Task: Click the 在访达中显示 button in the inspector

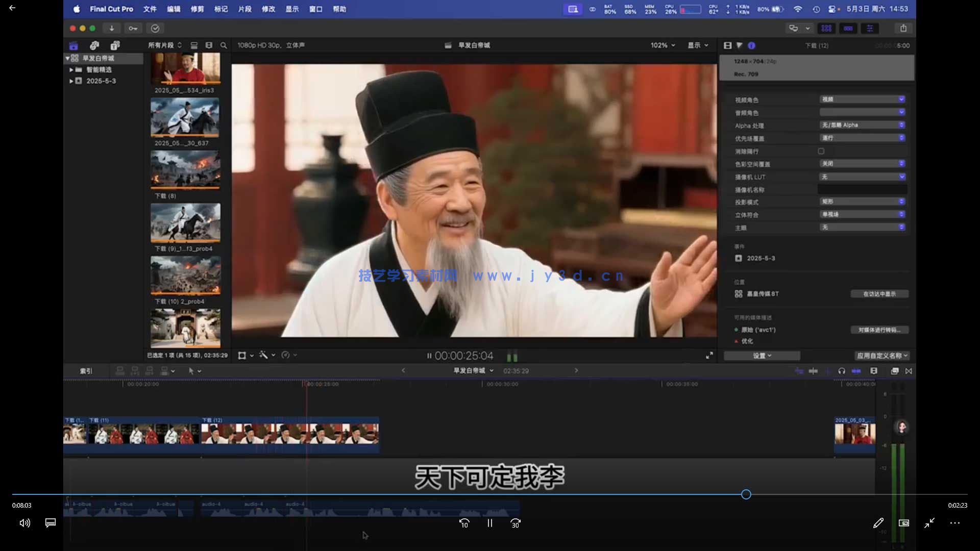Action: point(879,293)
